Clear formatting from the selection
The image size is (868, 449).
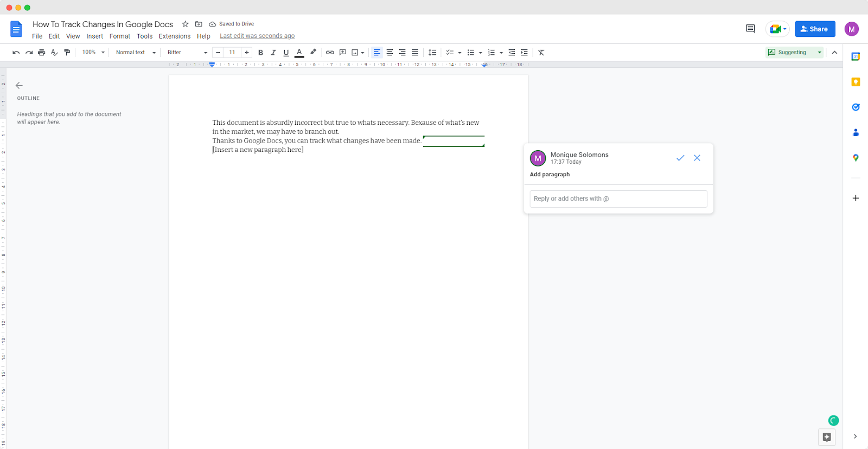541,53
